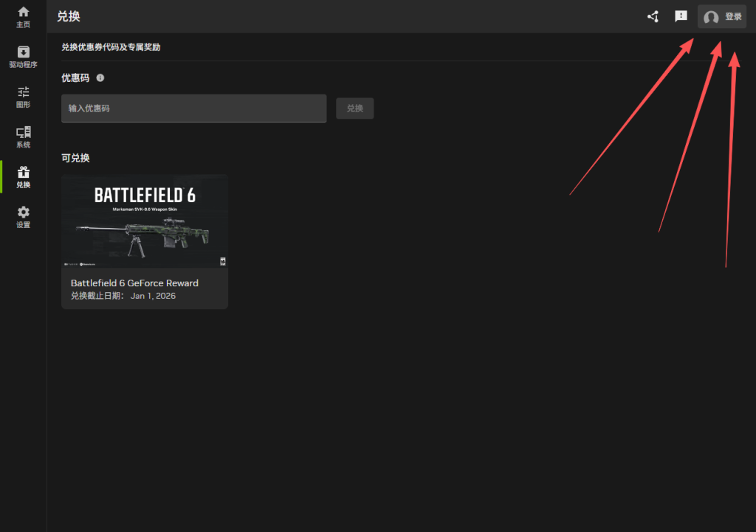Open the Battlefield 6 weapon skin image
Screen dimensions: 756x532
pos(145,221)
